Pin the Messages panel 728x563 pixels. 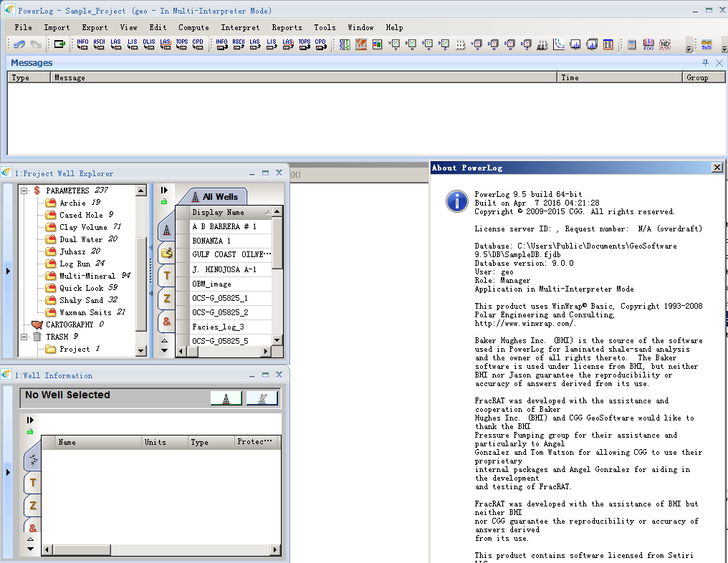[x=705, y=62]
